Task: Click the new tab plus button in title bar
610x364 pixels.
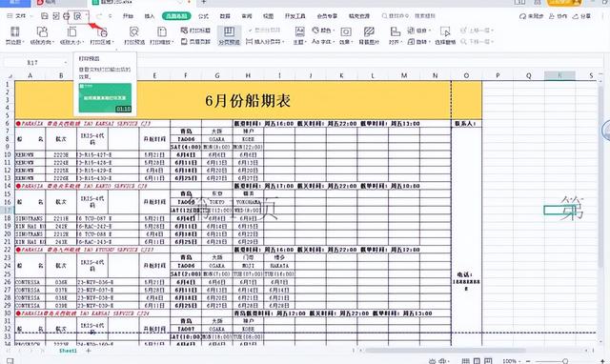Action: pyautogui.click(x=204, y=2)
